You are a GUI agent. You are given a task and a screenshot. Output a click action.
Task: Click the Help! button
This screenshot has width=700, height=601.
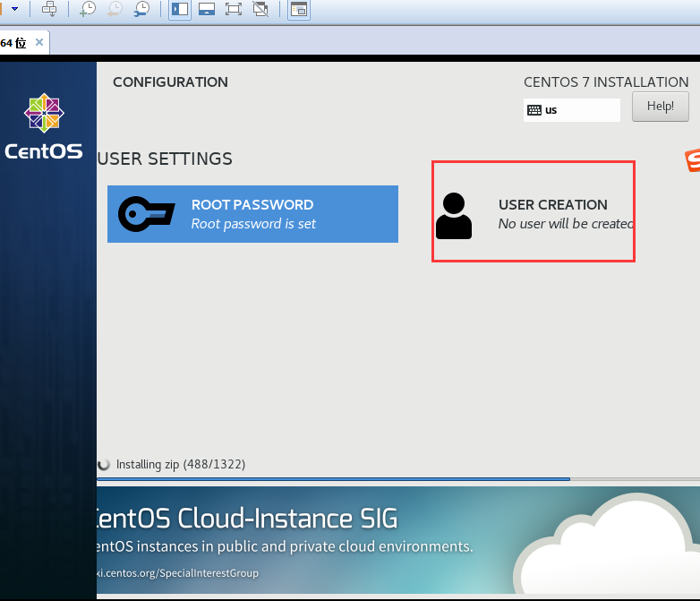[661, 107]
